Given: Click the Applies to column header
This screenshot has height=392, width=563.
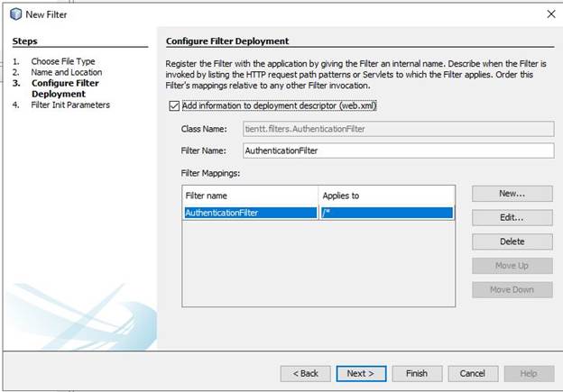Looking at the screenshot, I should (387, 196).
